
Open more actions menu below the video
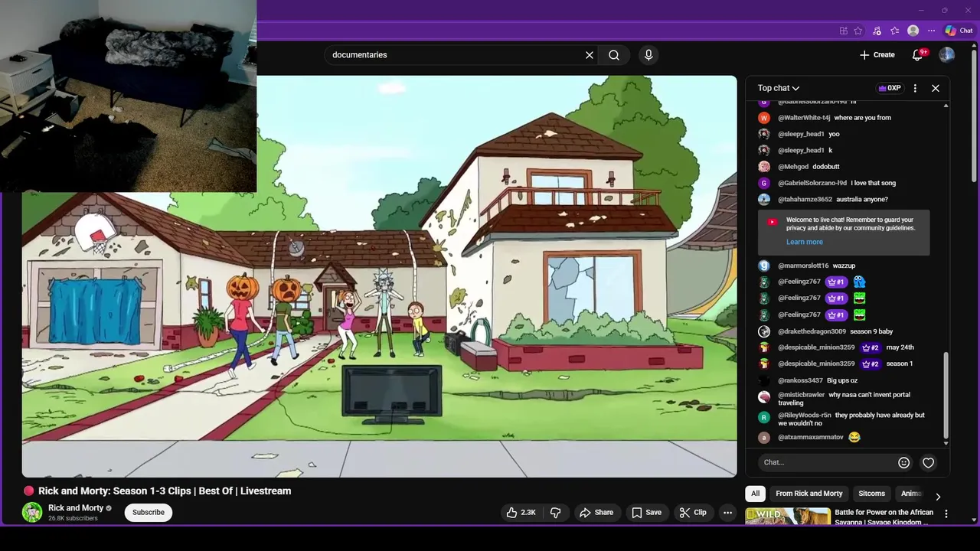(x=728, y=513)
